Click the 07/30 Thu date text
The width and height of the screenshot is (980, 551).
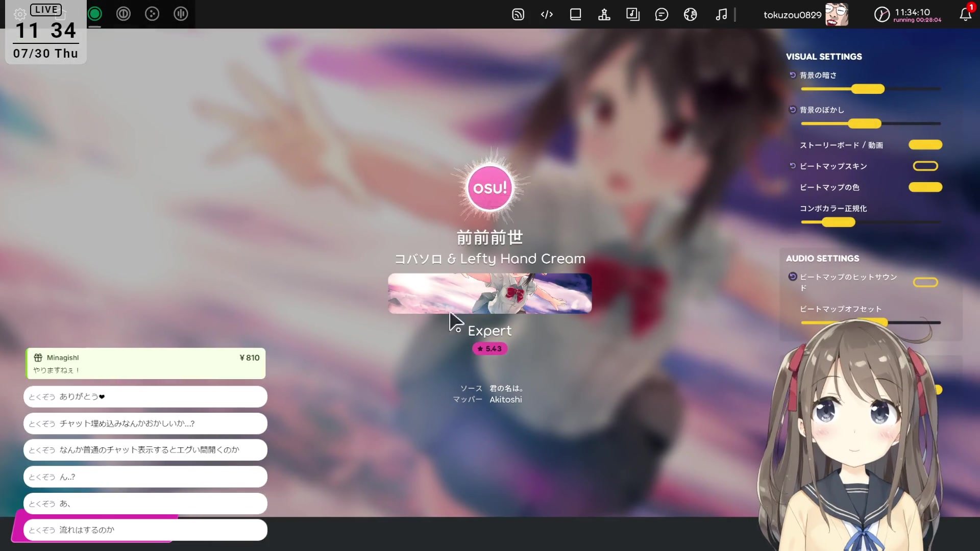point(45,54)
